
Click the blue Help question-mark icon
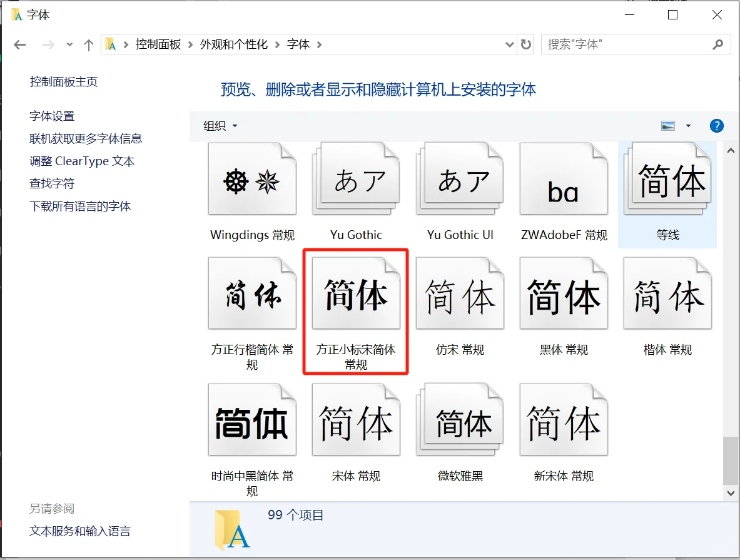click(x=716, y=125)
